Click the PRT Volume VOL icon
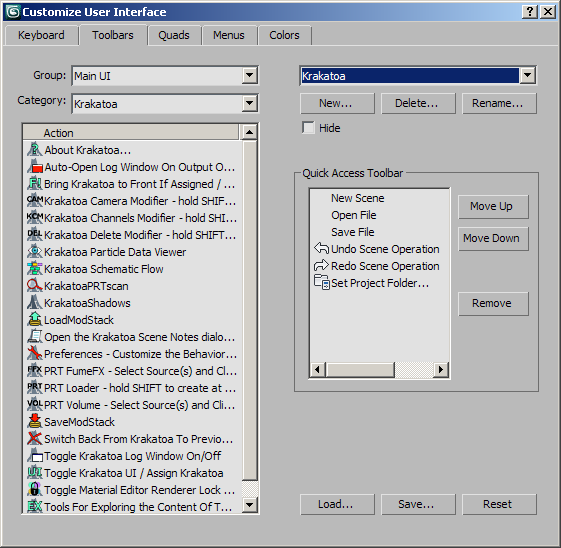Viewport: 561px width, 548px height. point(35,405)
